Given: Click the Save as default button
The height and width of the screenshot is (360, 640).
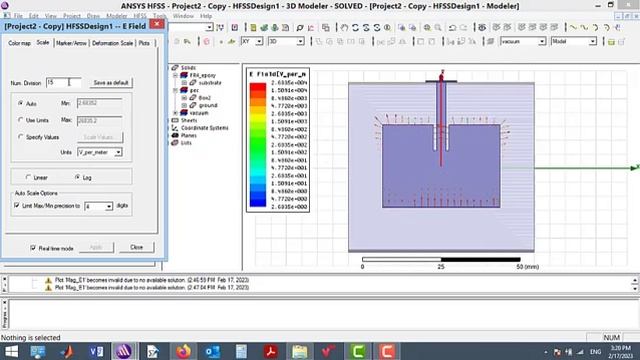Looking at the screenshot, I should coord(111,83).
